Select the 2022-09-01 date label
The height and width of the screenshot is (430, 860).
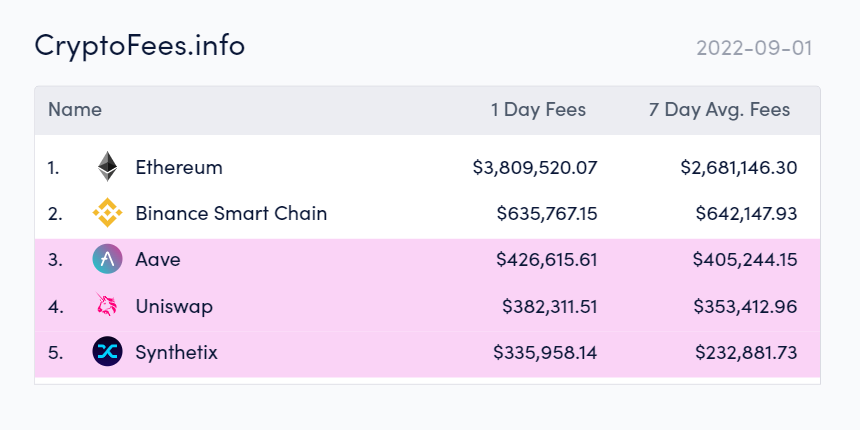point(754,48)
